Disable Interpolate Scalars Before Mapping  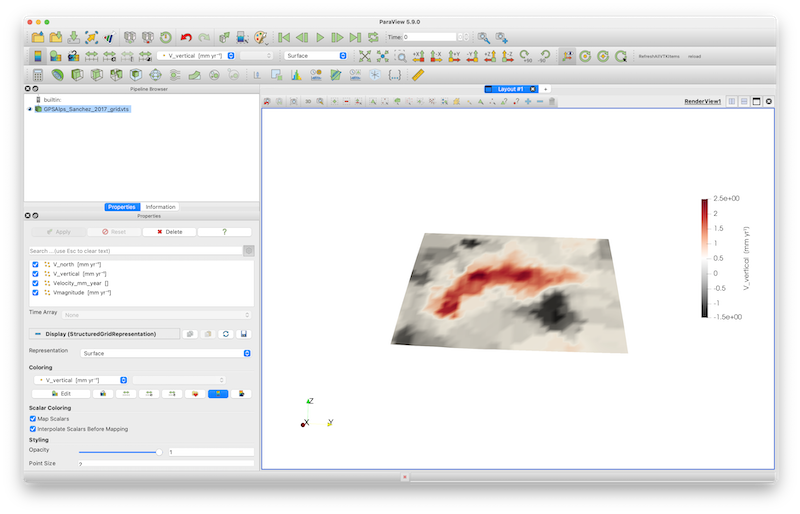coord(34,428)
